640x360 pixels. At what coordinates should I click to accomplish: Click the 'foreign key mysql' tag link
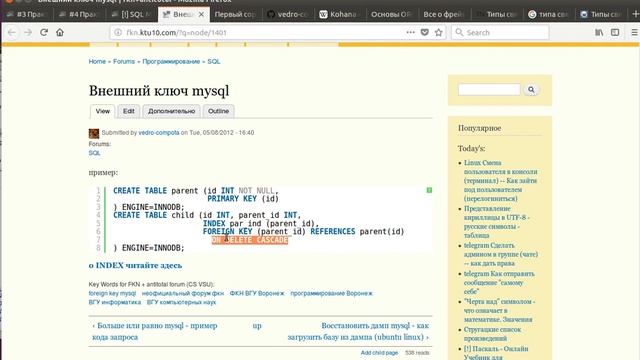pyautogui.click(x=112, y=293)
